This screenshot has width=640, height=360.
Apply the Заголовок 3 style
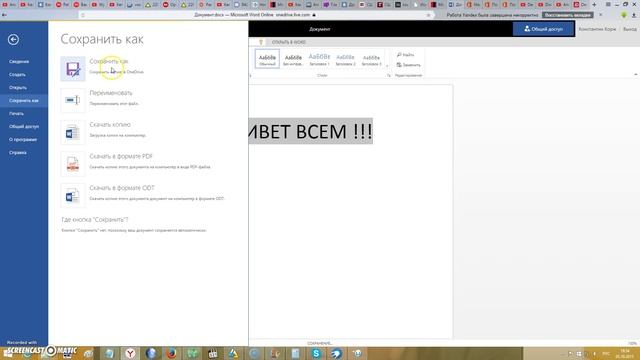coord(371,59)
